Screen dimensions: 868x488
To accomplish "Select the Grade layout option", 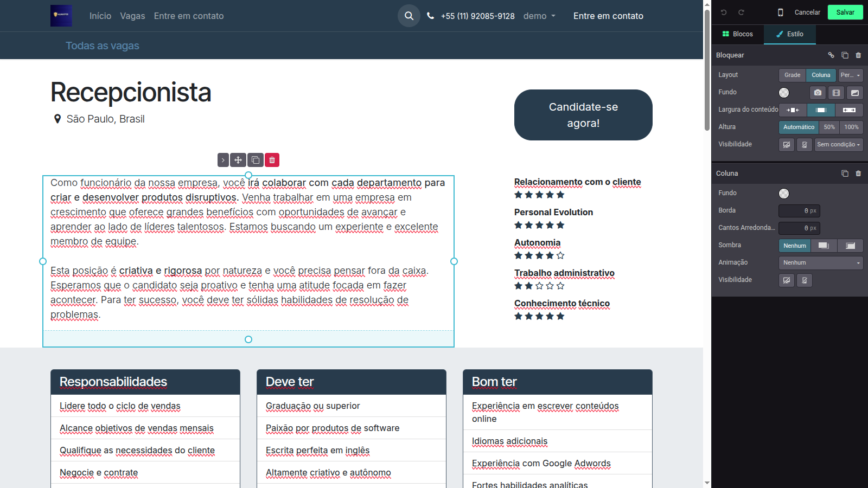I will coord(792,75).
